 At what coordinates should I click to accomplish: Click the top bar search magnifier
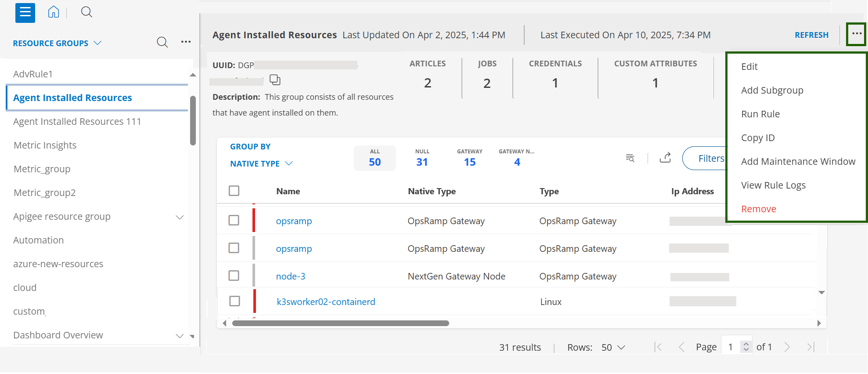(x=86, y=12)
